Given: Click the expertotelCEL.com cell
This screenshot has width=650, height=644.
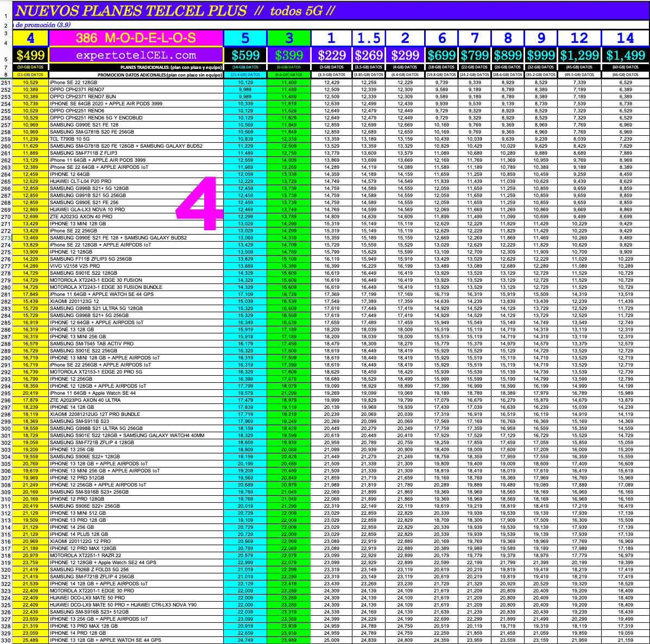Looking at the screenshot, I should coord(136,55).
